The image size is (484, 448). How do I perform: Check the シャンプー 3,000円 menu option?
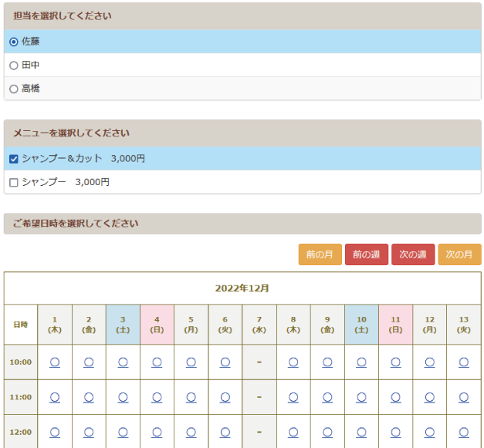14,183
